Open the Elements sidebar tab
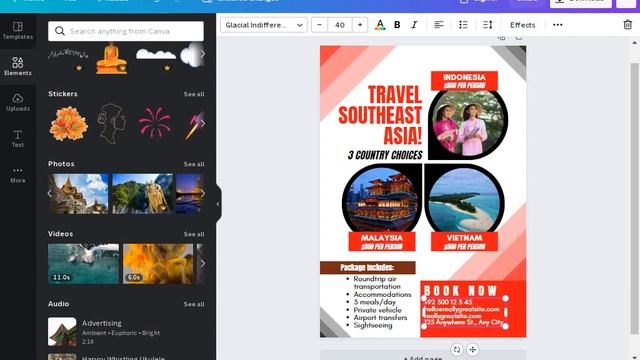The width and height of the screenshot is (640, 360). [x=18, y=67]
